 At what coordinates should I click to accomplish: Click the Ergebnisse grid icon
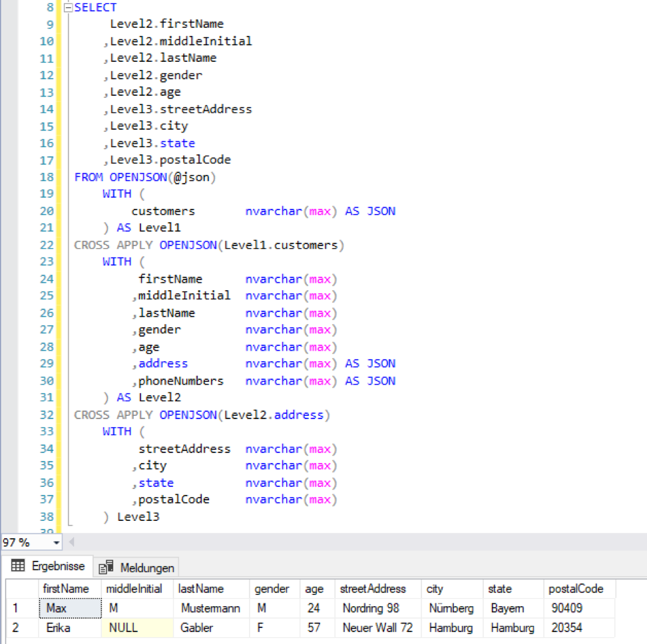19,566
